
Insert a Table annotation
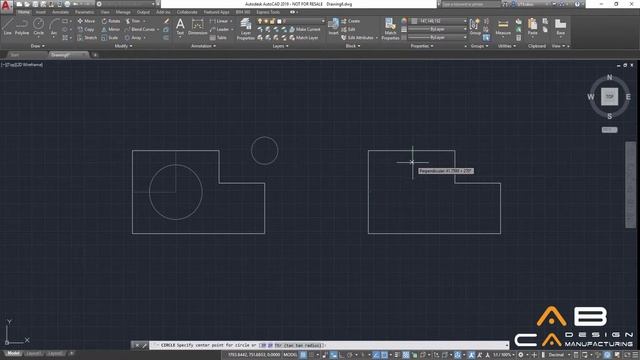coord(218,38)
